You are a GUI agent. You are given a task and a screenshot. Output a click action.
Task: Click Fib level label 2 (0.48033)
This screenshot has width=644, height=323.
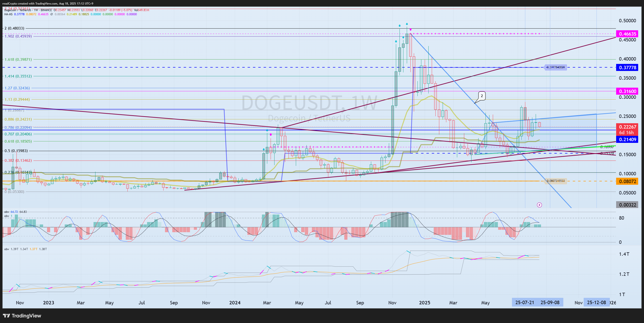(15, 28)
